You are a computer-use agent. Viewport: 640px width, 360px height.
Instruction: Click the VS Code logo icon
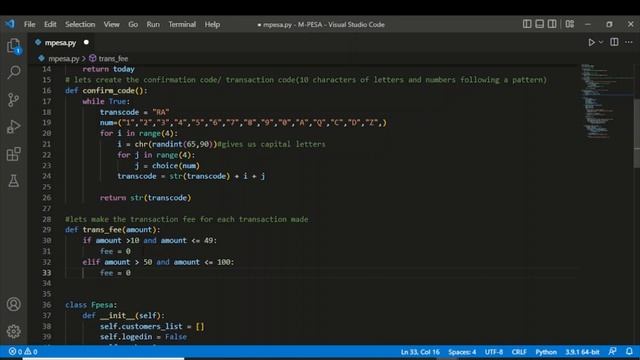(10, 24)
